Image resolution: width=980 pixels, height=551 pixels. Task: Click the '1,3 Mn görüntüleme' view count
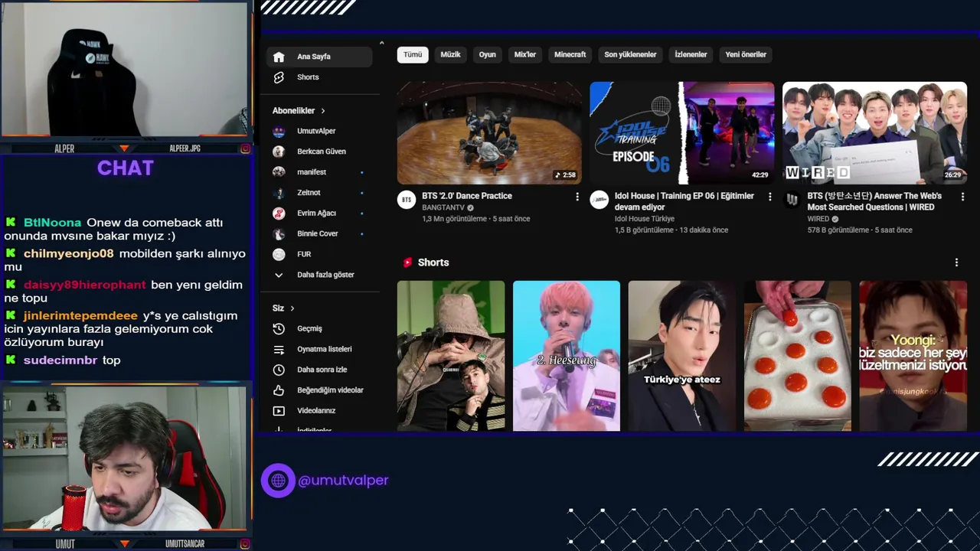454,219
